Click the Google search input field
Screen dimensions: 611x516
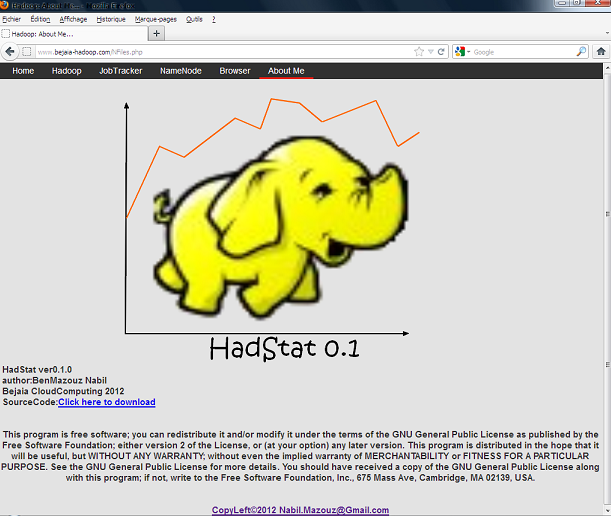tap(523, 52)
